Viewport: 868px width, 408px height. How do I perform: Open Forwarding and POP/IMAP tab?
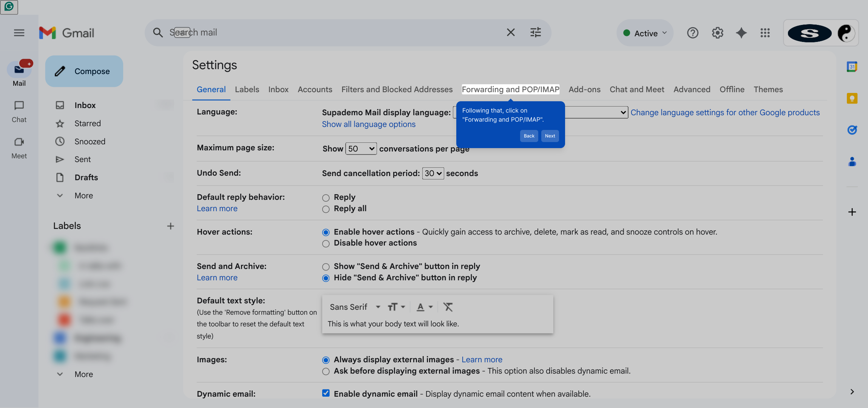(511, 90)
